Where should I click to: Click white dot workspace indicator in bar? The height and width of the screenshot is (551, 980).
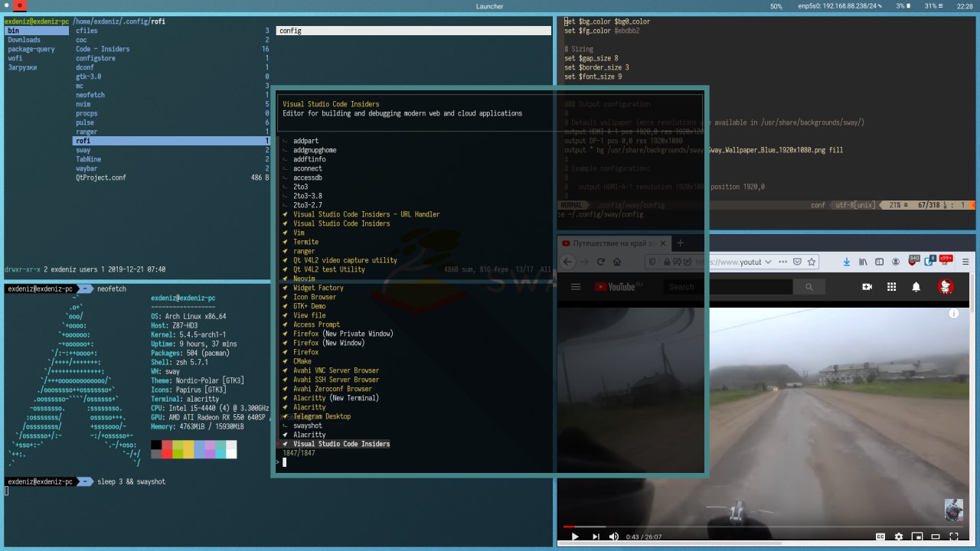coord(6,6)
